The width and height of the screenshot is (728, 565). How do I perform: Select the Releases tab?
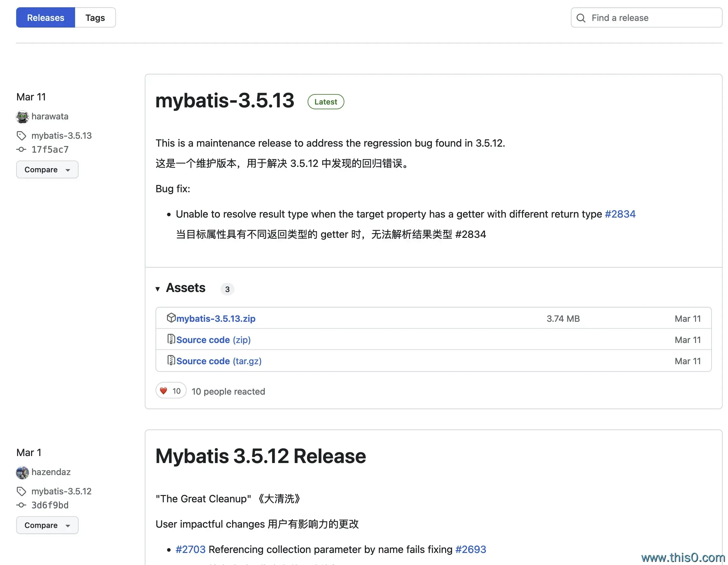[45, 18]
